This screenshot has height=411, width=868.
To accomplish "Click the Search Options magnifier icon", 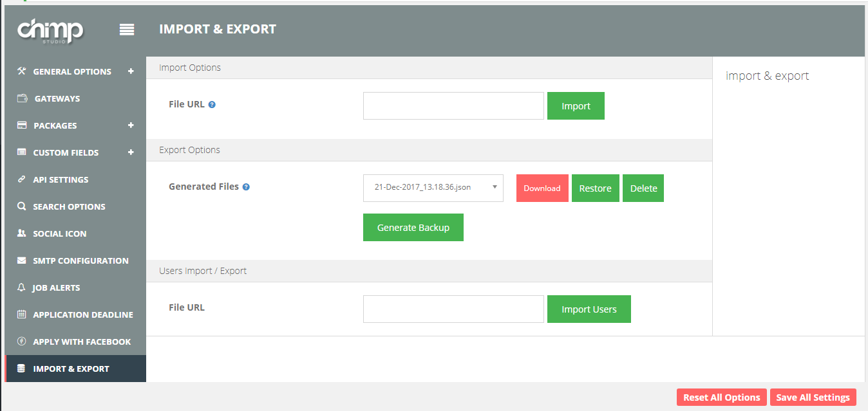I will [22, 206].
